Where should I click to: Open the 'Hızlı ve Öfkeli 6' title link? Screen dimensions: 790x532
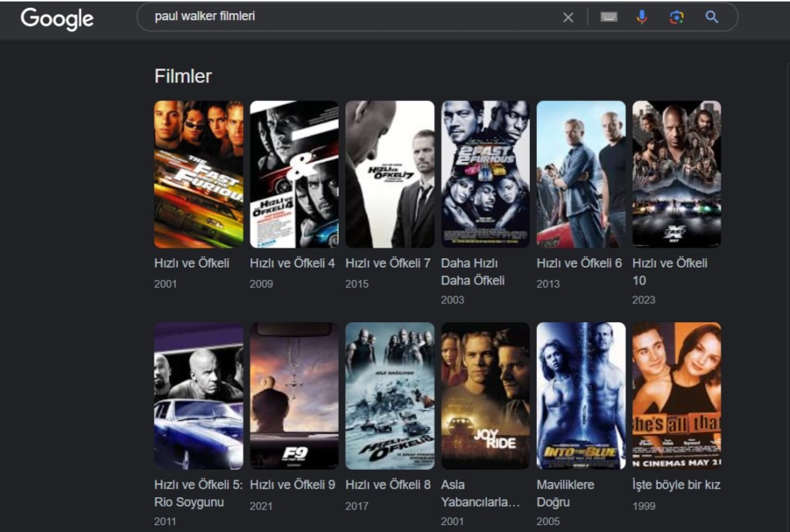(579, 263)
